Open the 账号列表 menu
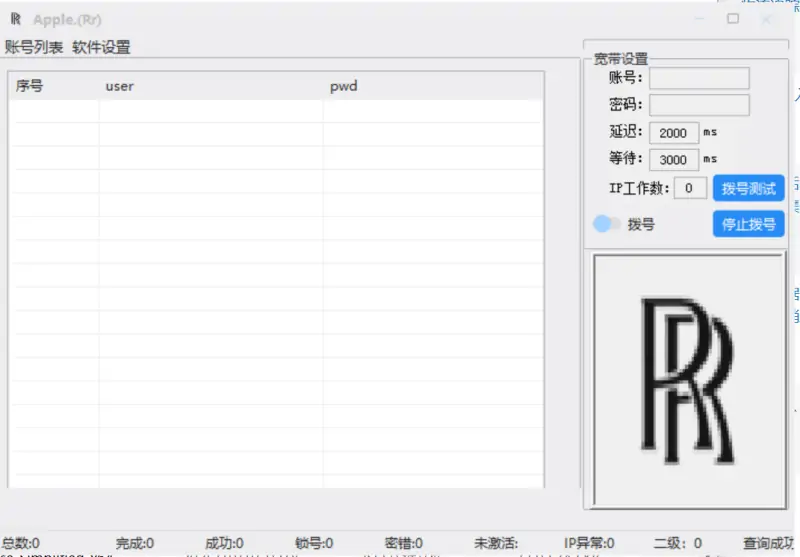The height and width of the screenshot is (557, 800). 34,47
